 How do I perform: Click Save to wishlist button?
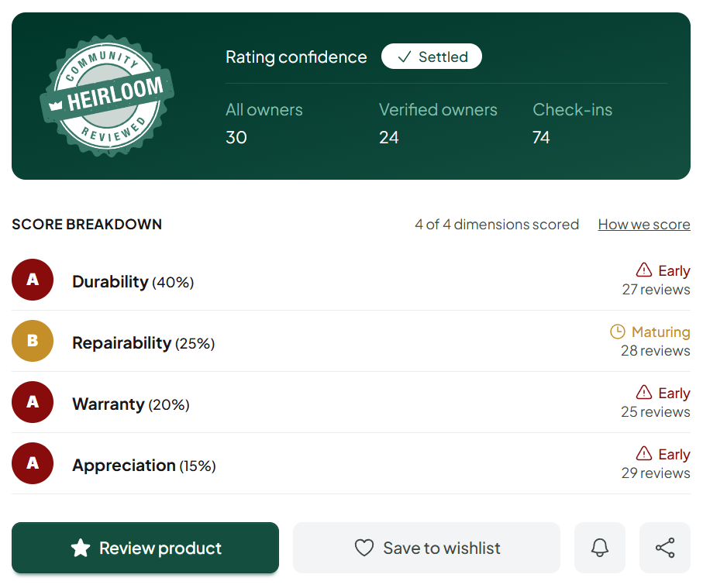(x=426, y=548)
